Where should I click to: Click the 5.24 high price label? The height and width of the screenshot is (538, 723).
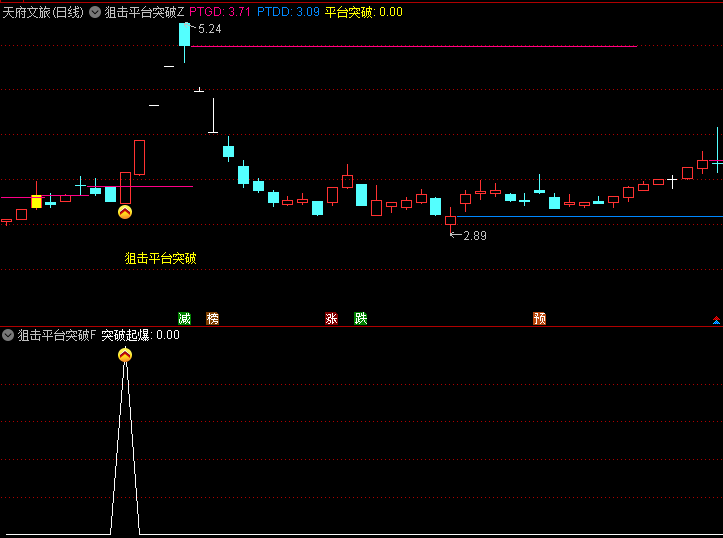[x=210, y=29]
